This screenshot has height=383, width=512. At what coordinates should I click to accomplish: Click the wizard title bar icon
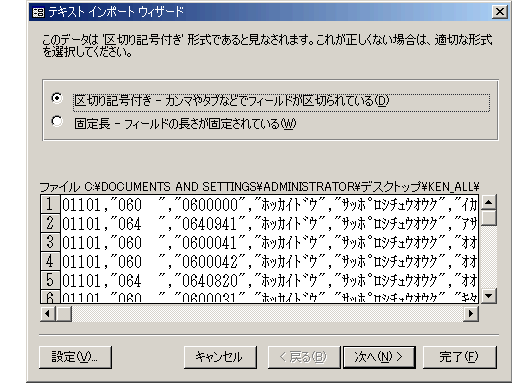pyautogui.click(x=38, y=12)
